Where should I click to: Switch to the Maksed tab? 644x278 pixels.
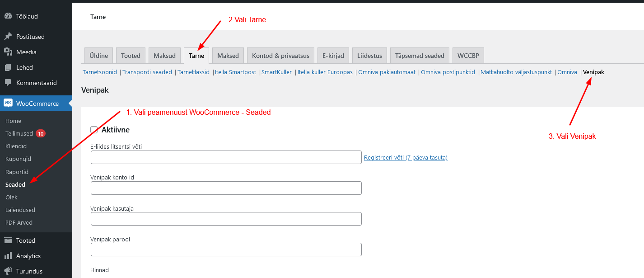228,56
